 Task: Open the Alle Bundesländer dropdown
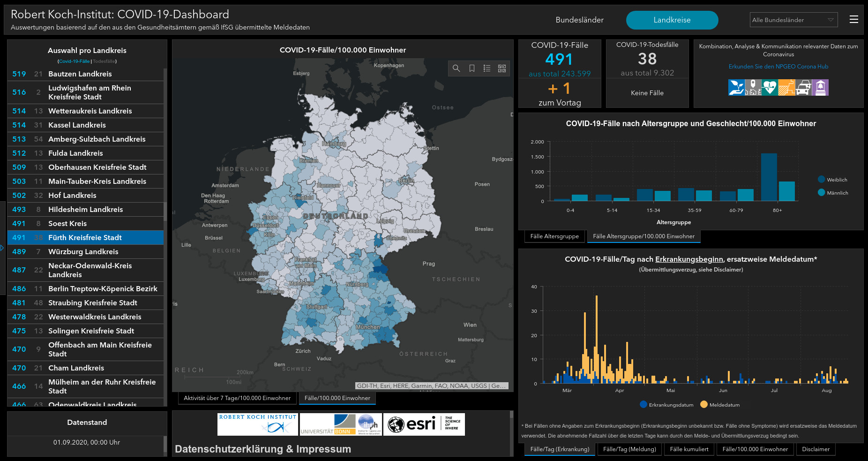[x=793, y=20]
